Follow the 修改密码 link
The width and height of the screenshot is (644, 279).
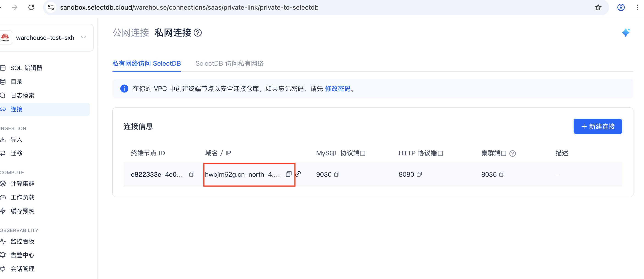[x=338, y=89]
